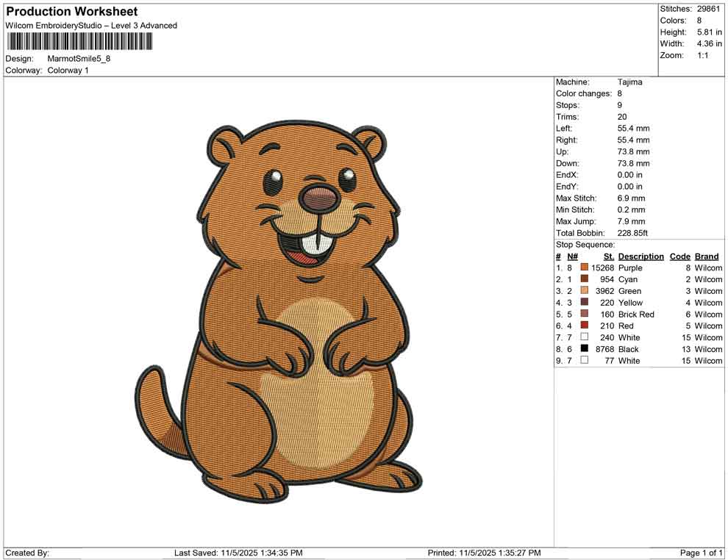The image size is (728, 560).
Task: Click the N# column header
Action: (572, 256)
